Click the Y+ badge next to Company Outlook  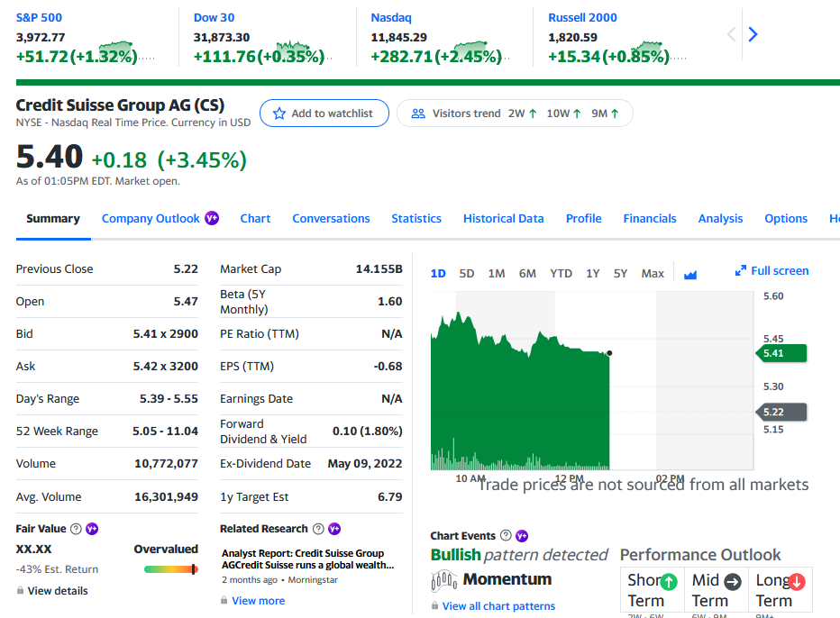click(x=212, y=218)
